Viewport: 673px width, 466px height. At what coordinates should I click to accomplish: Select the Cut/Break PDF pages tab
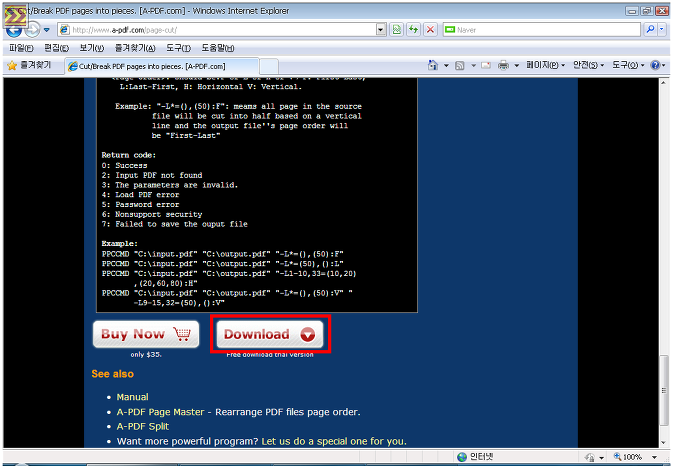pos(162,67)
